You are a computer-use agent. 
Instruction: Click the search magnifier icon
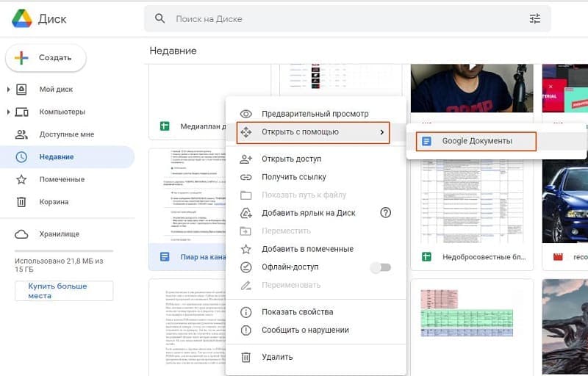159,18
